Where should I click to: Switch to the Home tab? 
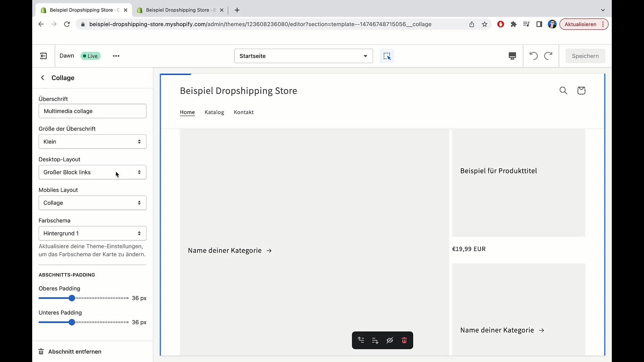[x=187, y=112]
